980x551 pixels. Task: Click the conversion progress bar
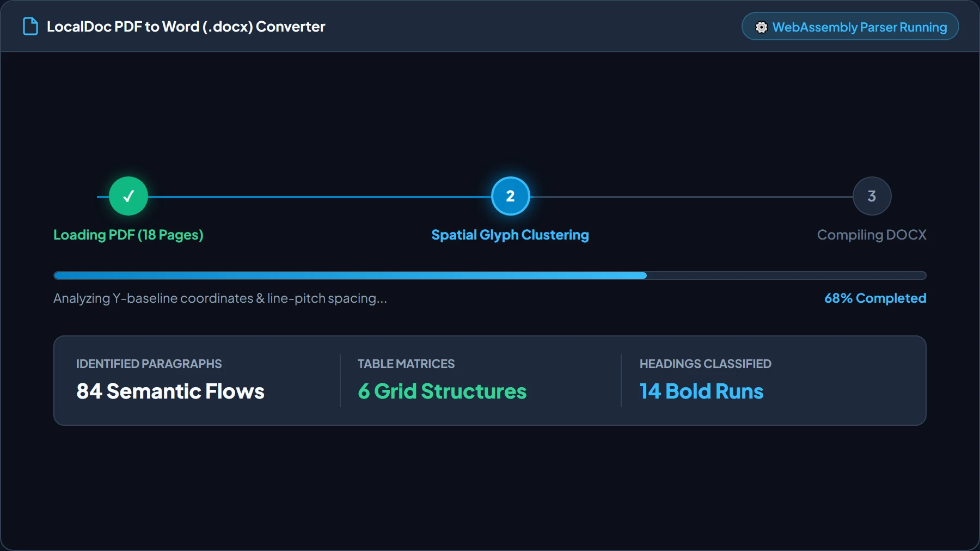pyautogui.click(x=489, y=275)
